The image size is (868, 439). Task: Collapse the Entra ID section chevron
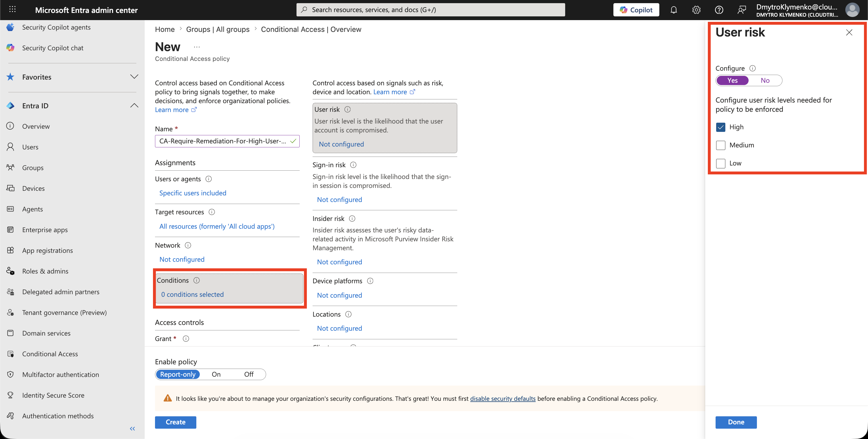pyautogui.click(x=134, y=105)
